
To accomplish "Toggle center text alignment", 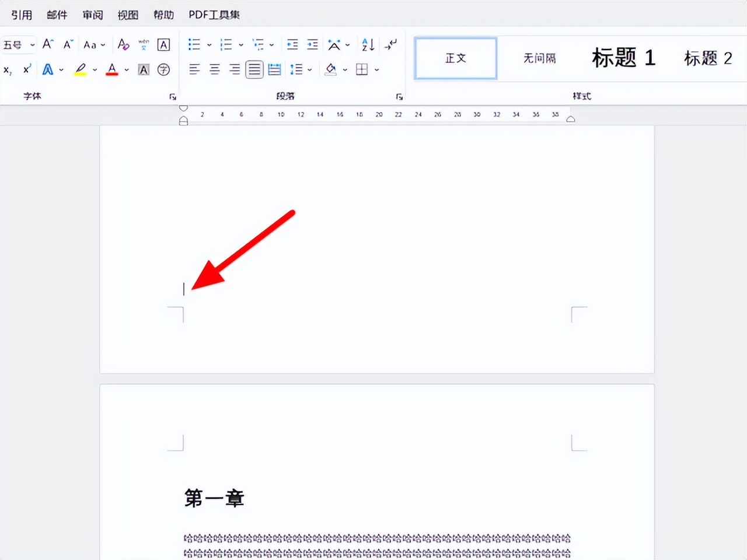I will (x=214, y=69).
